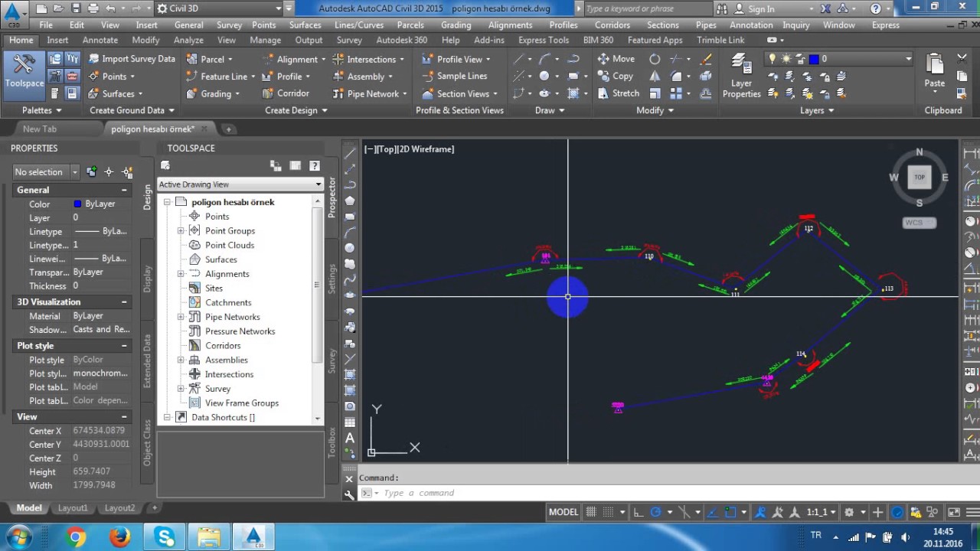This screenshot has width=980, height=551.
Task: Select the Mirror tool in Modify panel
Action: pyautogui.click(x=655, y=77)
